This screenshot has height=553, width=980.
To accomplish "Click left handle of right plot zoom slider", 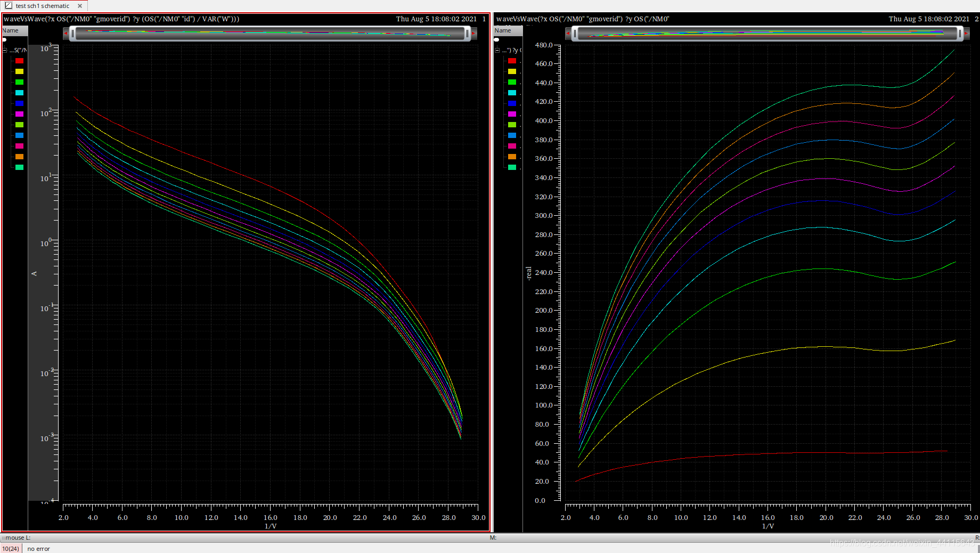I will coord(575,34).
